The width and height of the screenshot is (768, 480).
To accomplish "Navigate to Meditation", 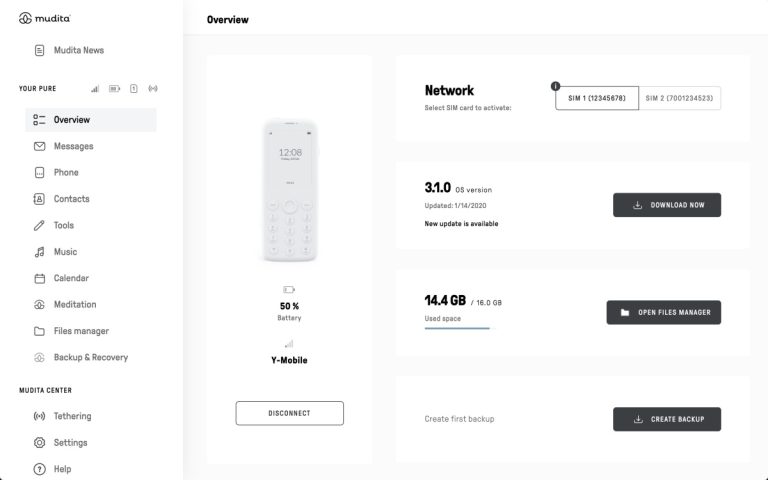I will (75, 305).
